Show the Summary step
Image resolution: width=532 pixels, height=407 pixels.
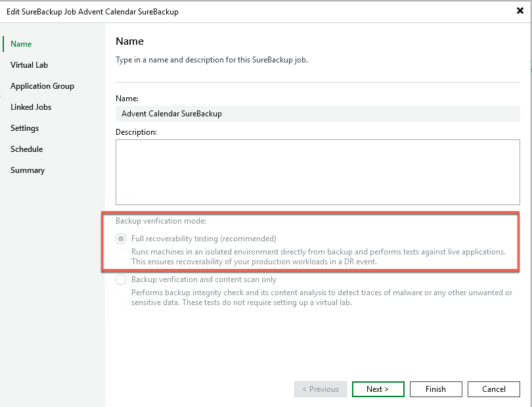[28, 170]
